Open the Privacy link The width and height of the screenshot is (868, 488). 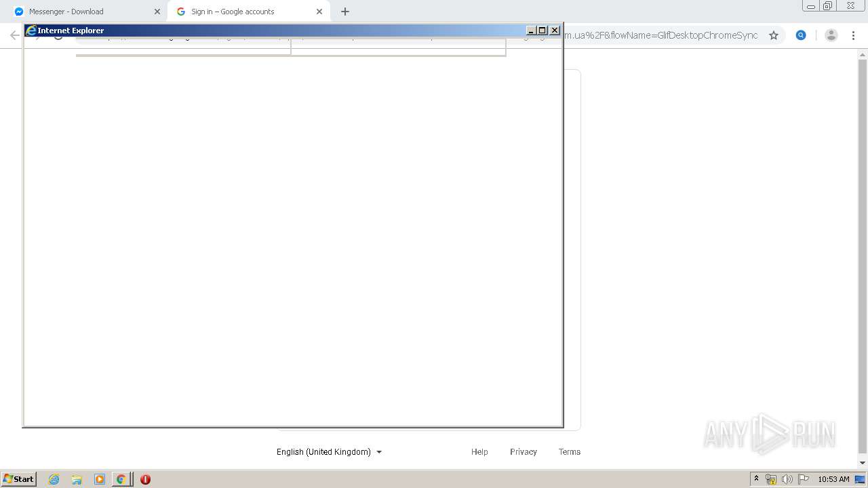[x=524, y=452]
